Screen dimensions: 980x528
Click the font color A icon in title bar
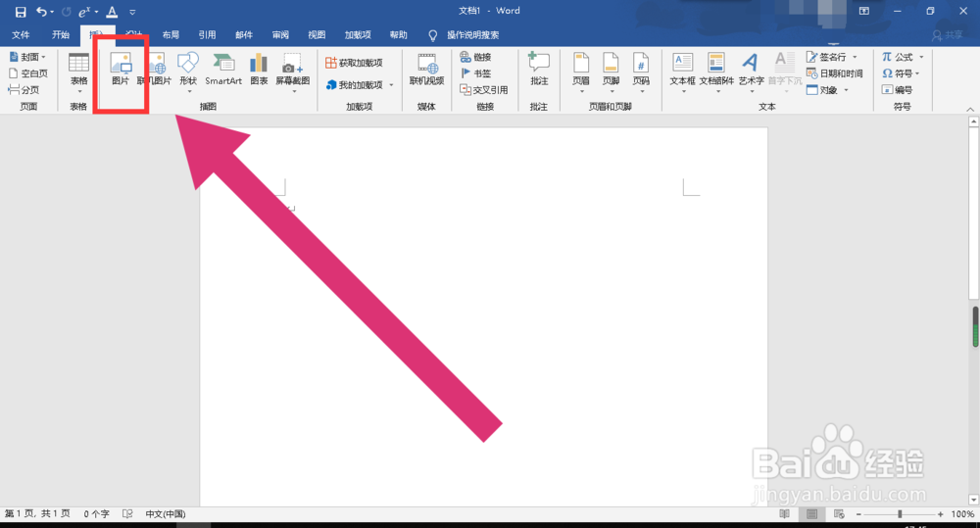[x=112, y=11]
